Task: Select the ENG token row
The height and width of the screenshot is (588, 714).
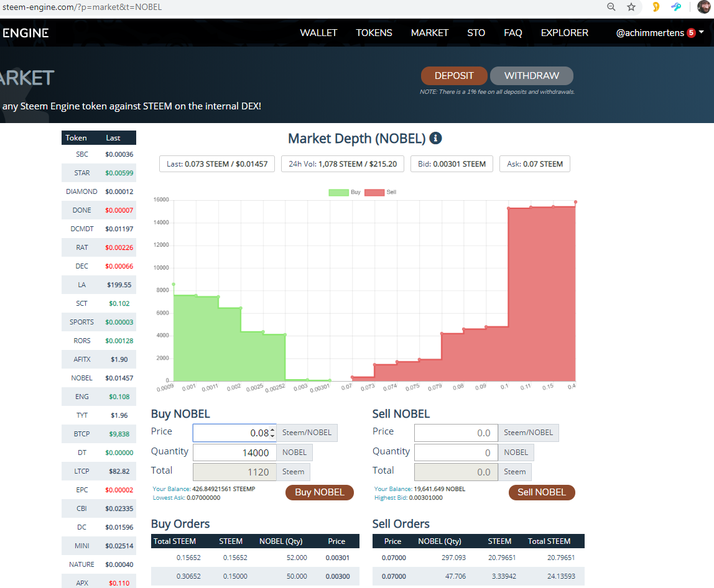Action: 99,397
